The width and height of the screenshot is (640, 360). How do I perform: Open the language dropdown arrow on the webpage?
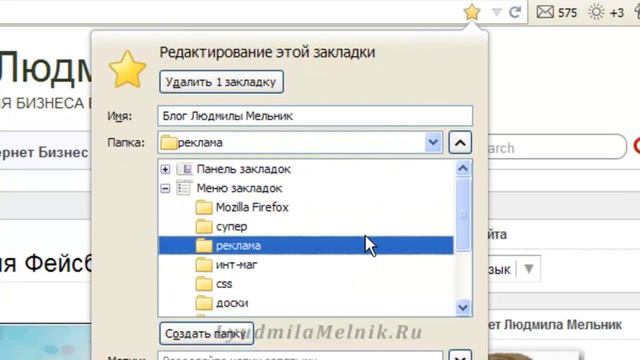(x=529, y=269)
